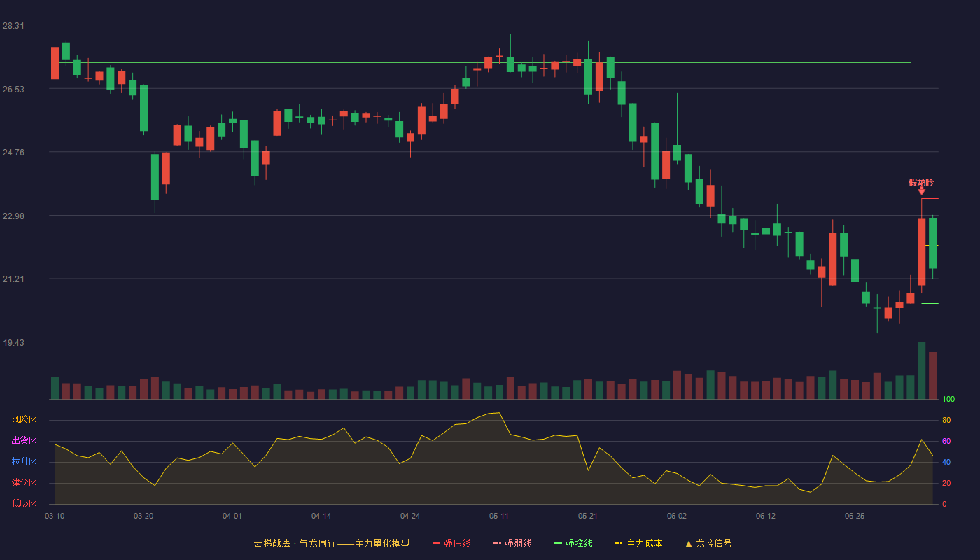Viewport: 980px width, 560px height.
Task: Click the 04-01 date label
Action: pos(232,516)
